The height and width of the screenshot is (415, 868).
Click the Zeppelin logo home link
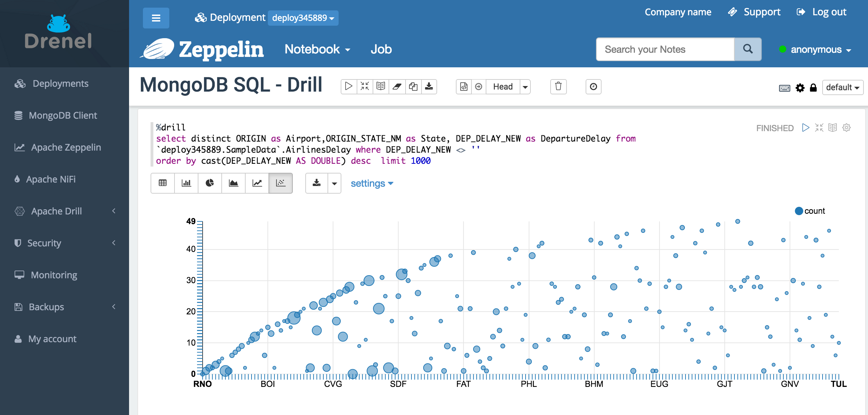(x=202, y=49)
